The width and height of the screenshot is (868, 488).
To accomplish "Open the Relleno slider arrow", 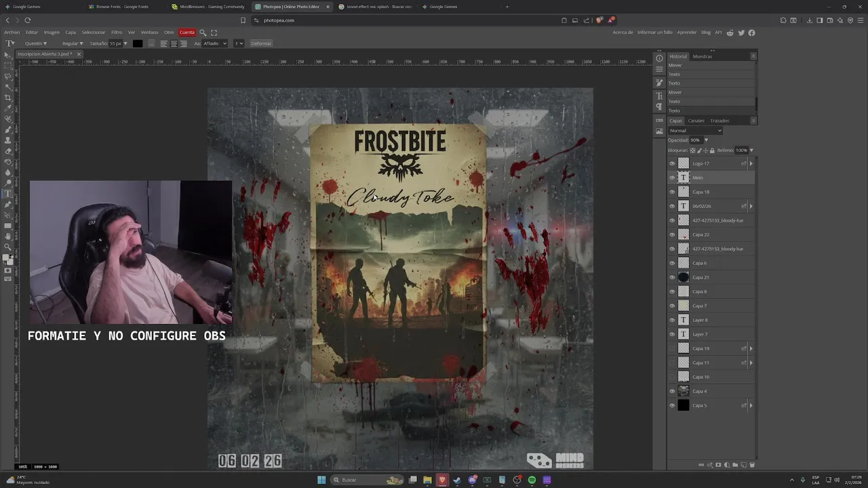I will (751, 150).
